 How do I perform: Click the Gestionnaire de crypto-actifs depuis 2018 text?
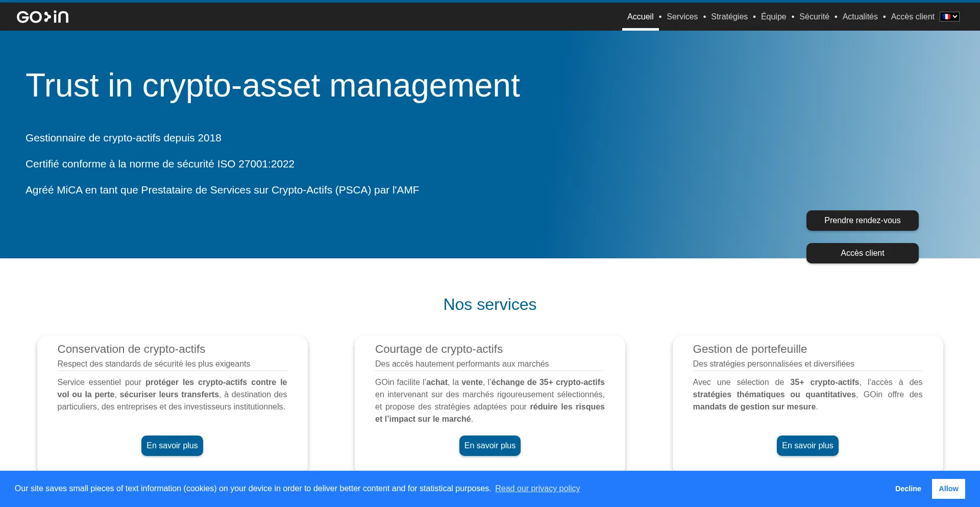pyautogui.click(x=124, y=138)
